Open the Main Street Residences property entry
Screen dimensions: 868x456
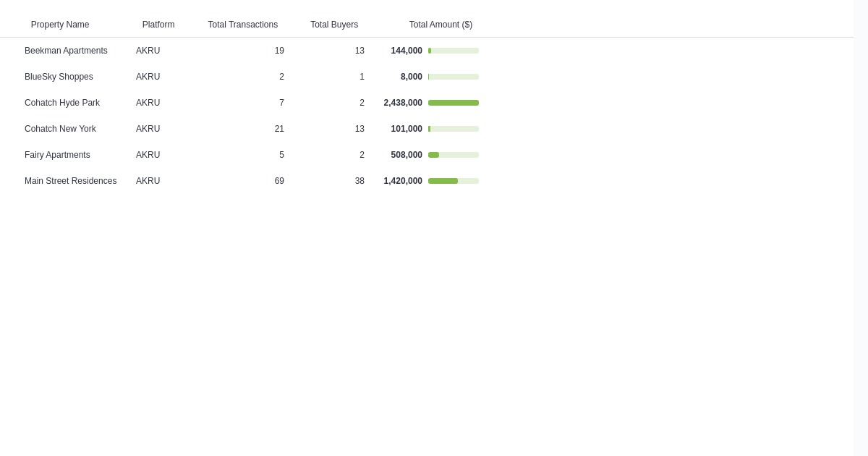(70, 181)
